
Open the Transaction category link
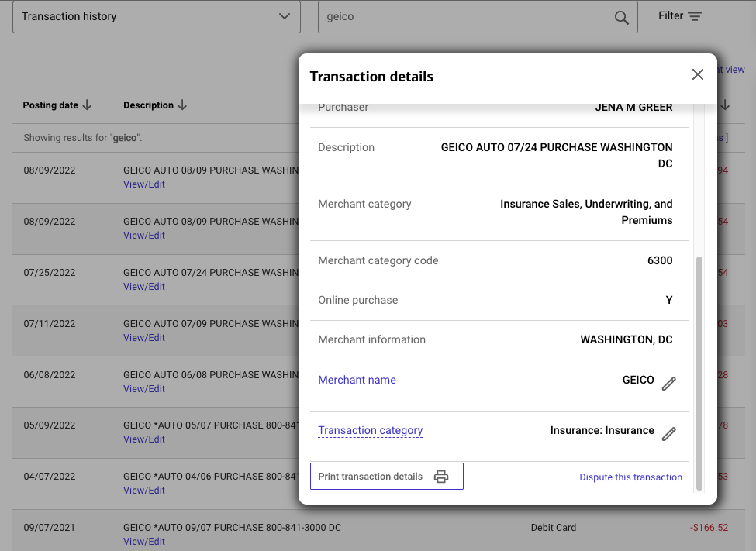370,430
